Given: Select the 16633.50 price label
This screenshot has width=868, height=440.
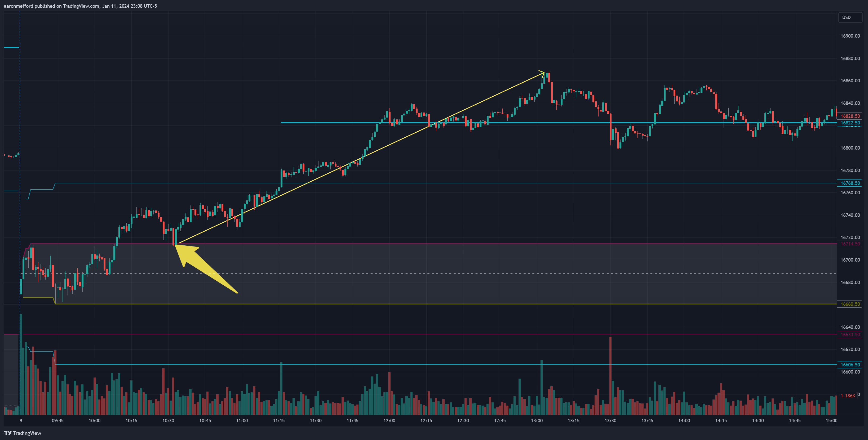Looking at the screenshot, I should pyautogui.click(x=849, y=335).
